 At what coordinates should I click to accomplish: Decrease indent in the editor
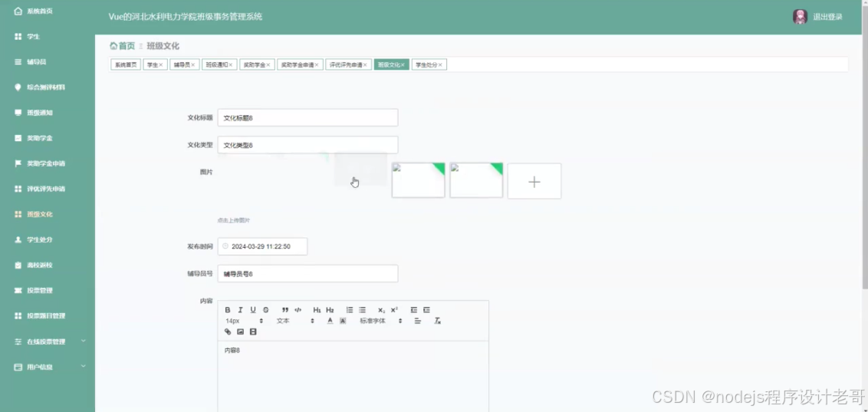pyautogui.click(x=413, y=310)
